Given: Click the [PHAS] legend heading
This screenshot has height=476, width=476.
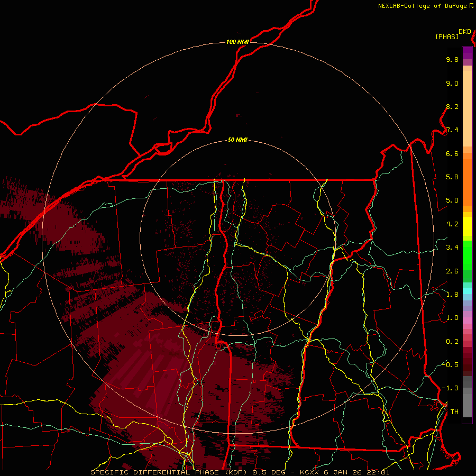Looking at the screenshot, I should [x=447, y=36].
